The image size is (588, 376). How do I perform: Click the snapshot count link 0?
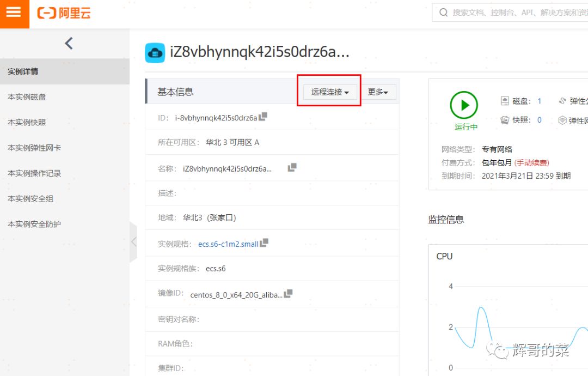[539, 120]
